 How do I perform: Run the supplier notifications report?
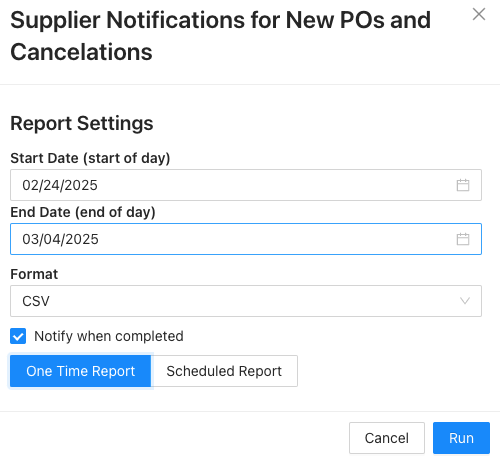tap(461, 438)
